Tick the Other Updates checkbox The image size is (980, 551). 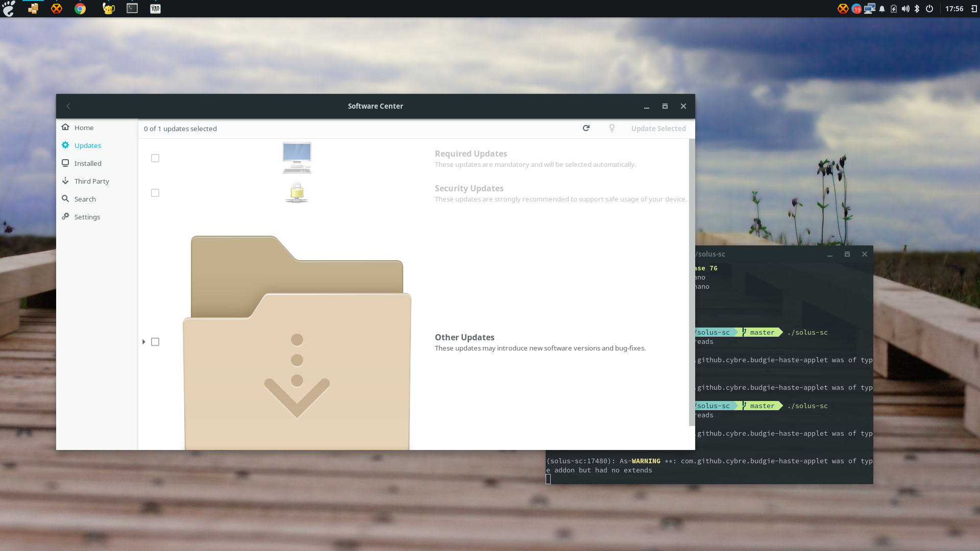(x=155, y=342)
